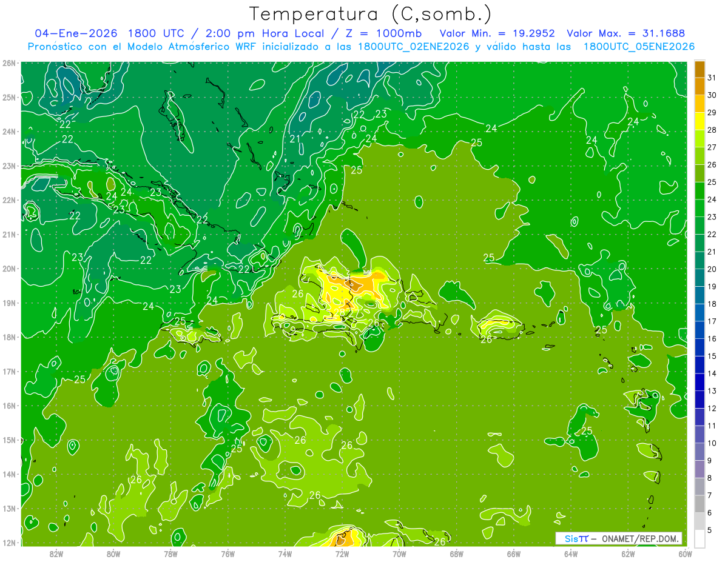This screenshot has width=728, height=562.
Task: Select the date text '04-Ene-2026'
Action: (75, 33)
